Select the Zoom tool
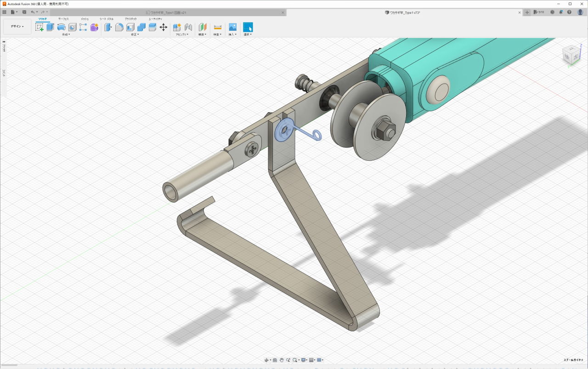588x369 pixels. point(288,360)
